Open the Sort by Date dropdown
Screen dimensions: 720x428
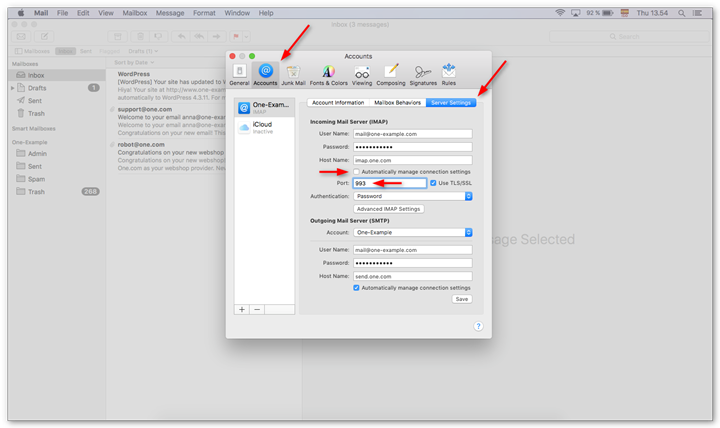[134, 62]
